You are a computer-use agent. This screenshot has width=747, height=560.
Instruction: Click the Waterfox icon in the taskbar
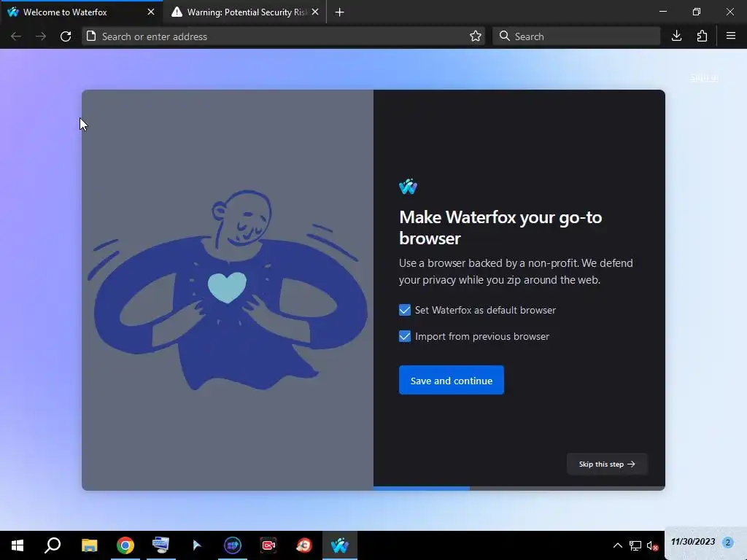click(340, 545)
